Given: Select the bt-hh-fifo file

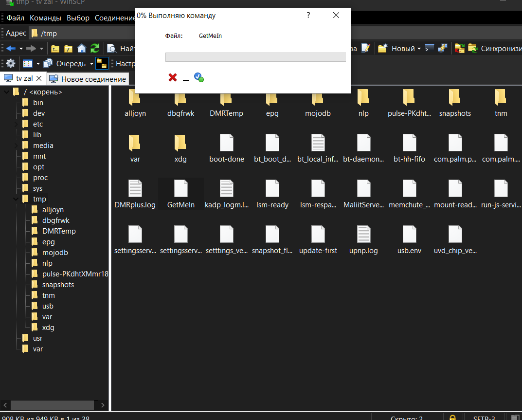Looking at the screenshot, I should click(409, 148).
